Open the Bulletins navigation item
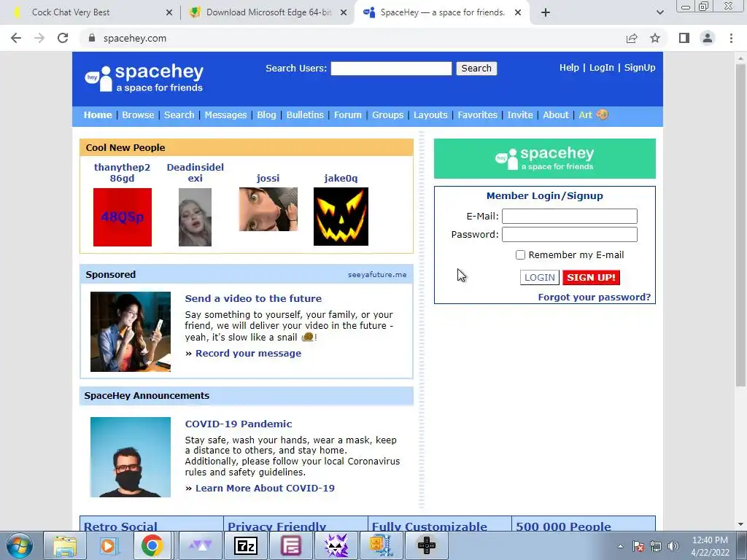 coord(305,114)
